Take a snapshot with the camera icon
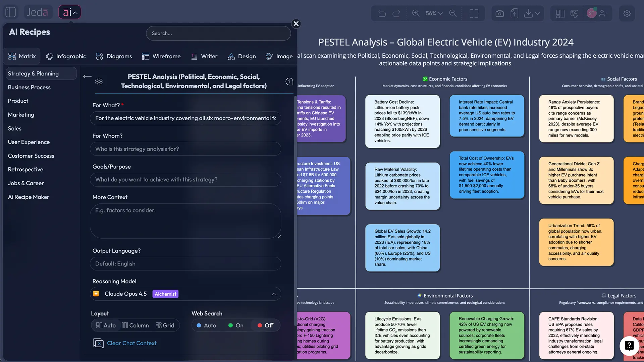This screenshot has height=362, width=644. pyautogui.click(x=499, y=13)
